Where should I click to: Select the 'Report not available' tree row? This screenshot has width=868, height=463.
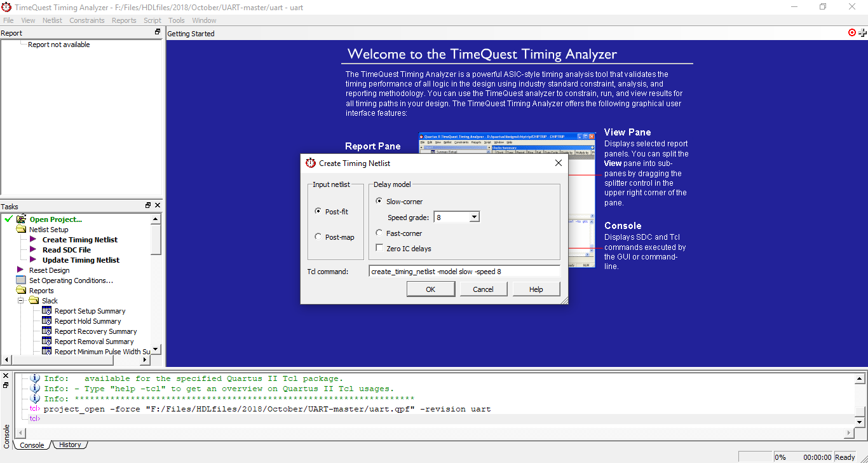tap(59, 45)
